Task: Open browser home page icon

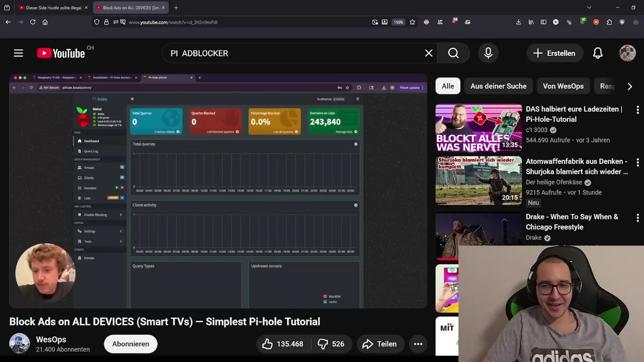Action: point(45,22)
